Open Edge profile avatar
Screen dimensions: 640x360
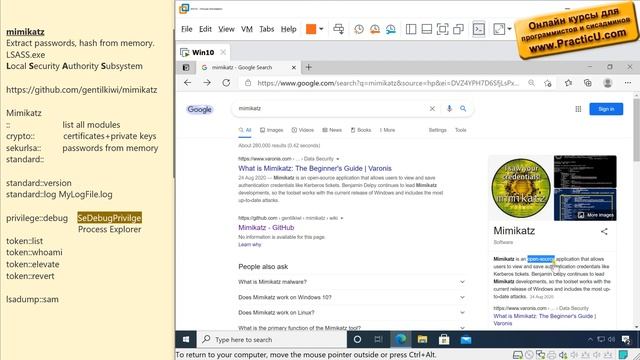click(608, 83)
